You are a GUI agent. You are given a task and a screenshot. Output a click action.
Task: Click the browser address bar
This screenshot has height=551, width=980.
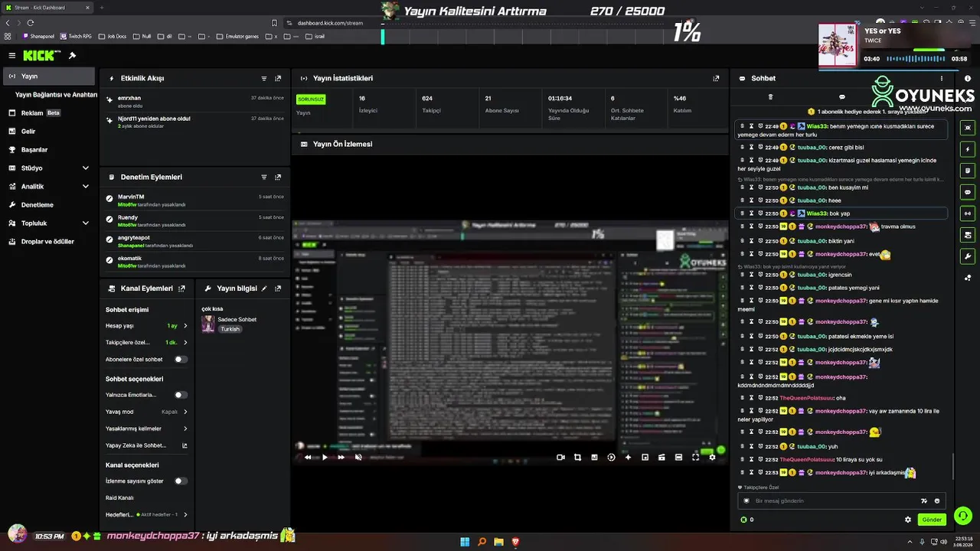(x=330, y=23)
